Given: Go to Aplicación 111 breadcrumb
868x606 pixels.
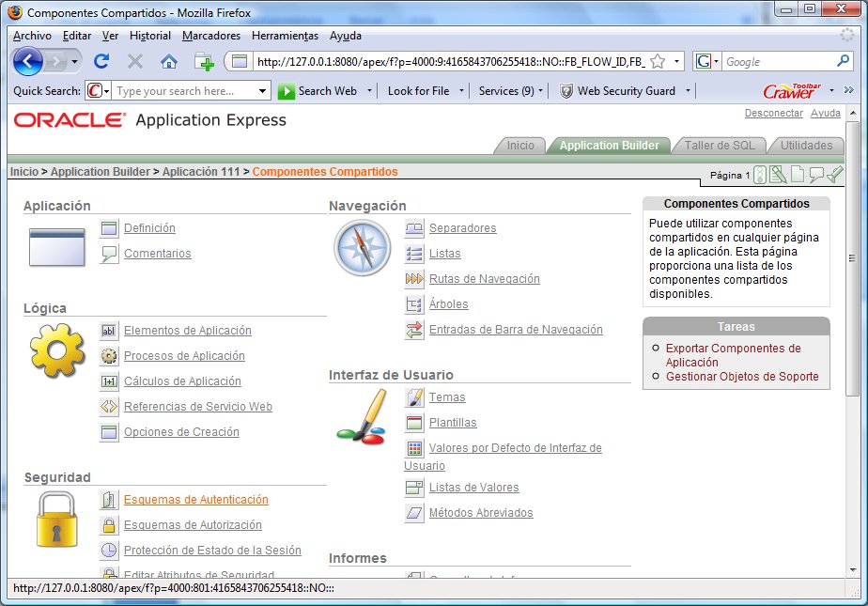Looking at the screenshot, I should coord(201,172).
